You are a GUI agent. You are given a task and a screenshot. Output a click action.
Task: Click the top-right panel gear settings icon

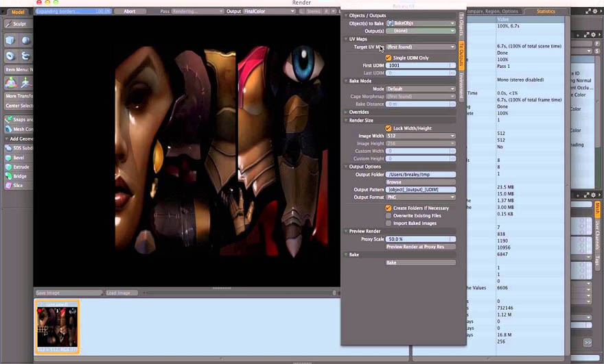(x=595, y=11)
